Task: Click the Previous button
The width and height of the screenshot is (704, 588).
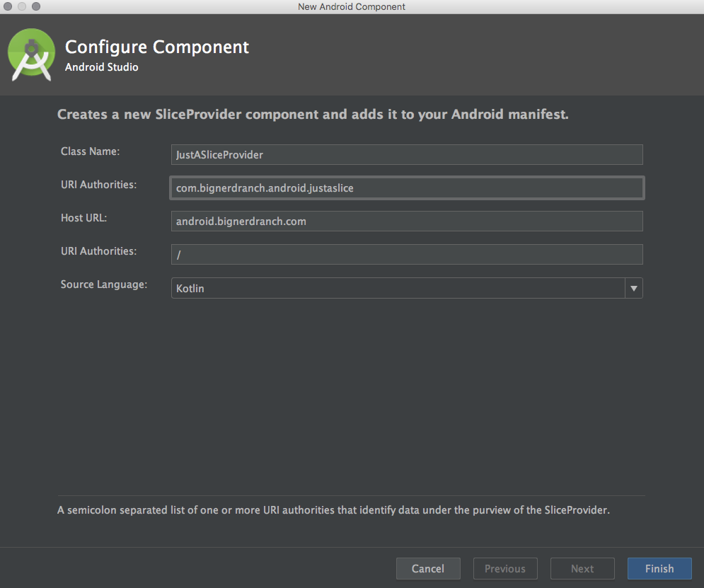Action: pyautogui.click(x=505, y=569)
